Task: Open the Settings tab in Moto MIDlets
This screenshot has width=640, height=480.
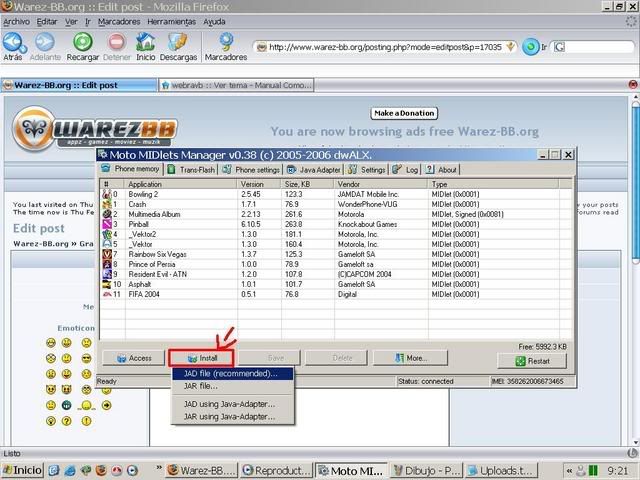Action: tap(367, 169)
